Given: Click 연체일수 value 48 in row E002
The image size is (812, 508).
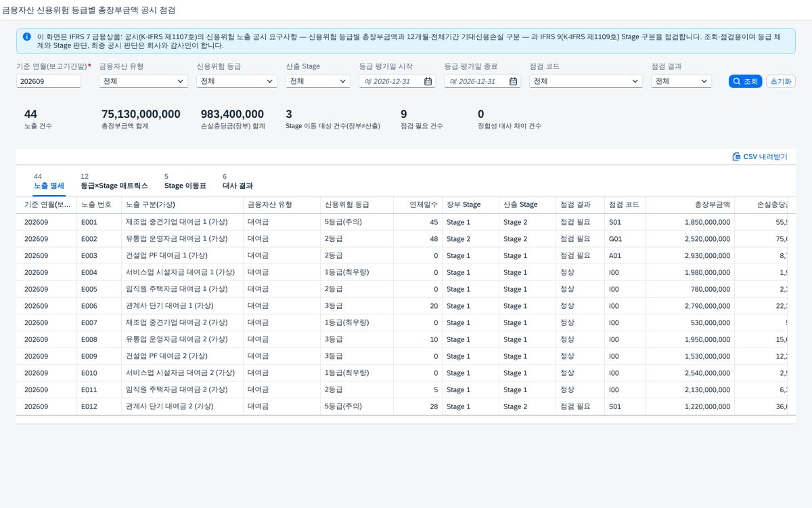Looking at the screenshot, I should 434,239.
